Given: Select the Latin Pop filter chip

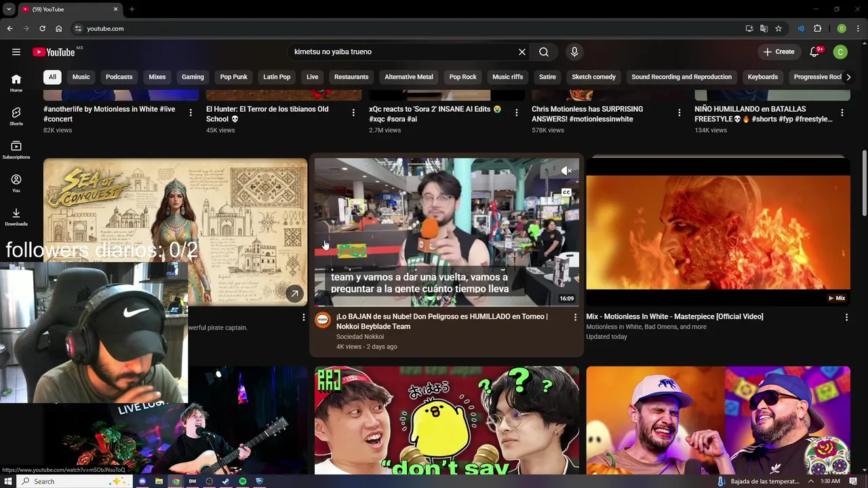Looking at the screenshot, I should [x=277, y=77].
